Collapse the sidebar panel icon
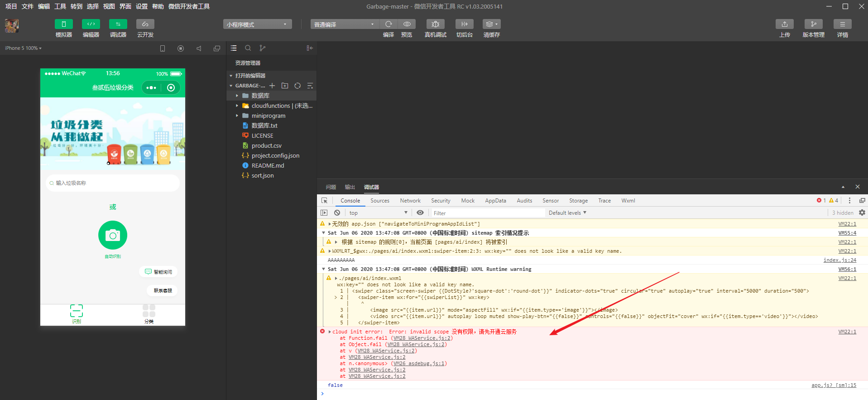Viewport: 868px width, 400px height. (x=310, y=48)
